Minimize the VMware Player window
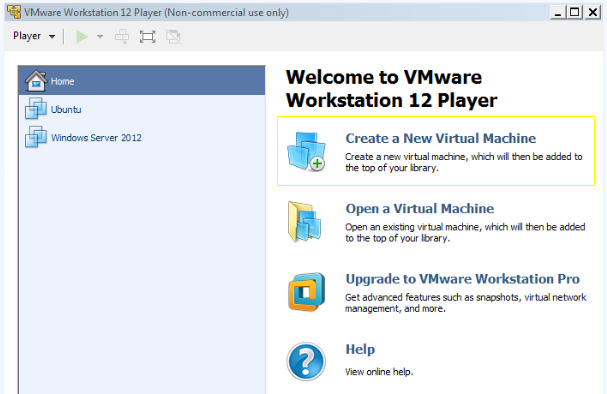Image resolution: width=607 pixels, height=394 pixels. click(x=557, y=12)
